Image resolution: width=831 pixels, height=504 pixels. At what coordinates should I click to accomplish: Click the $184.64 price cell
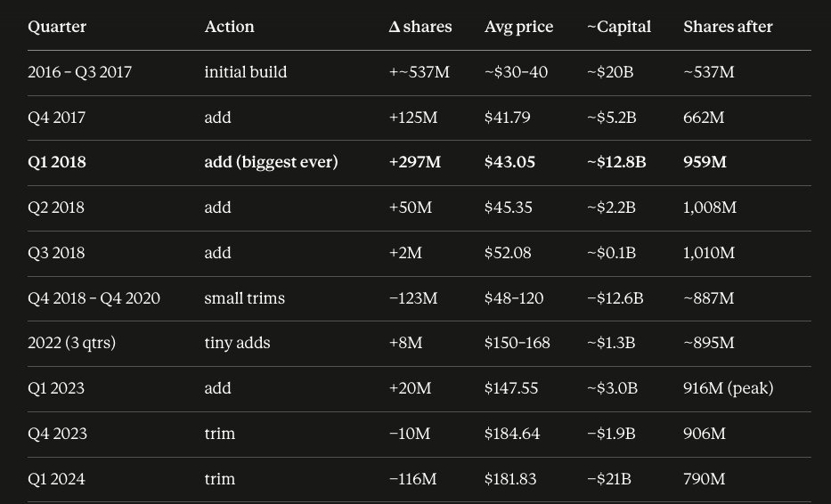click(x=512, y=434)
